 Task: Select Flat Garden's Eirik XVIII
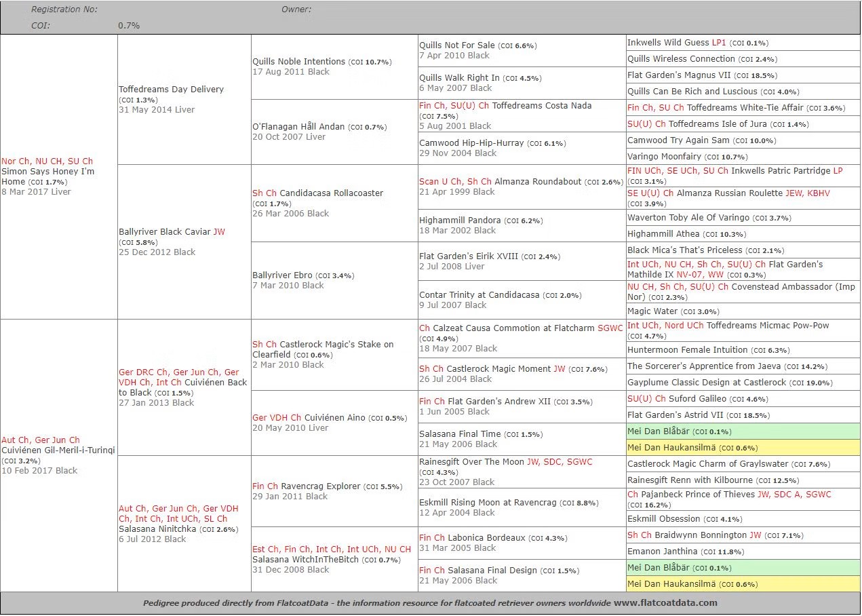[468, 256]
